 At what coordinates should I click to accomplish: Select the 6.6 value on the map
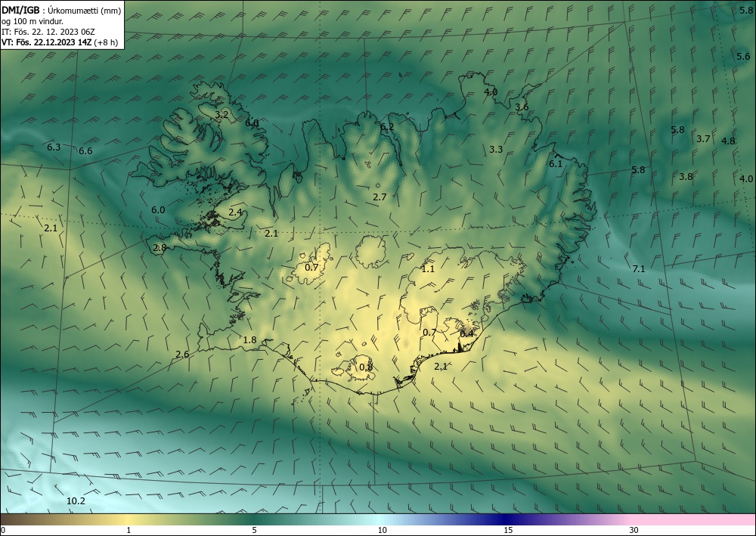click(85, 151)
